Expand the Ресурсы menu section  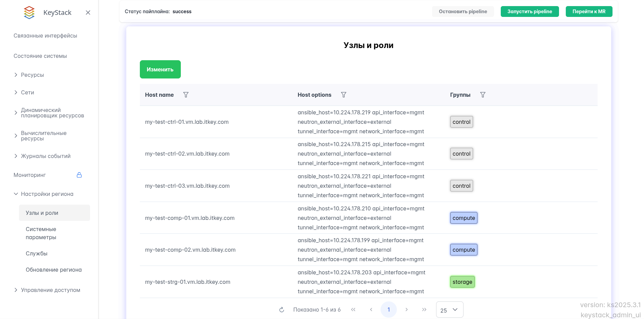[33, 75]
